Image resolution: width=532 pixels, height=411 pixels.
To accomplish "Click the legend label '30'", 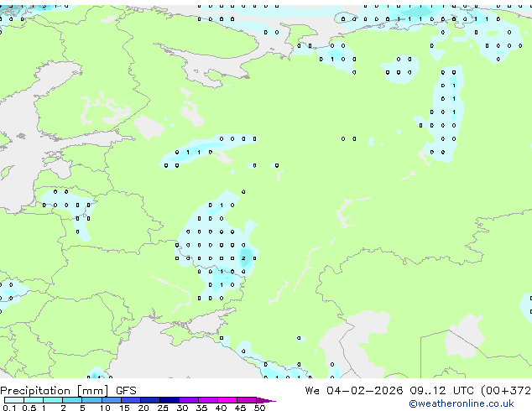I will 182,408.
